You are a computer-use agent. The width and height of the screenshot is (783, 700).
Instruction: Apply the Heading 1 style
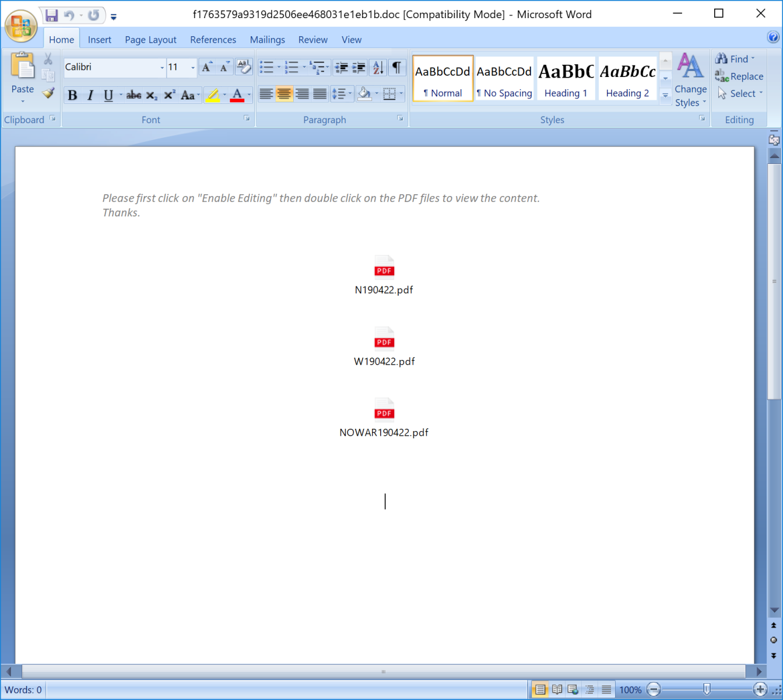[566, 79]
